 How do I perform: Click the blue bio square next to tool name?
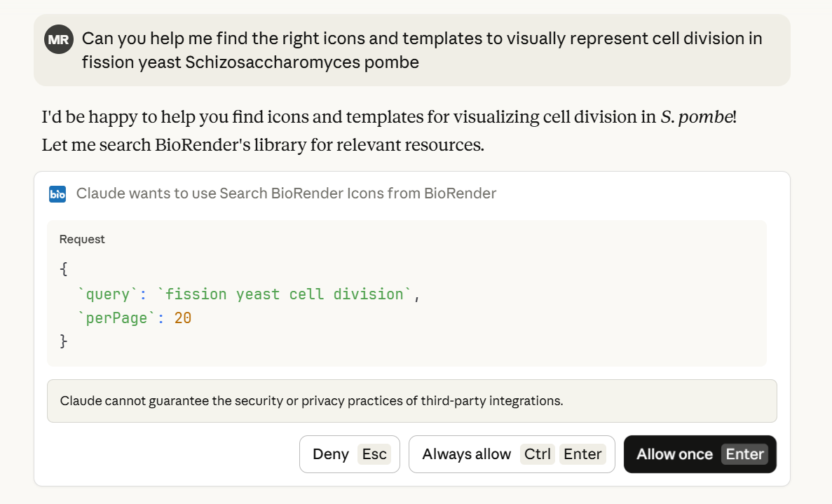point(57,193)
